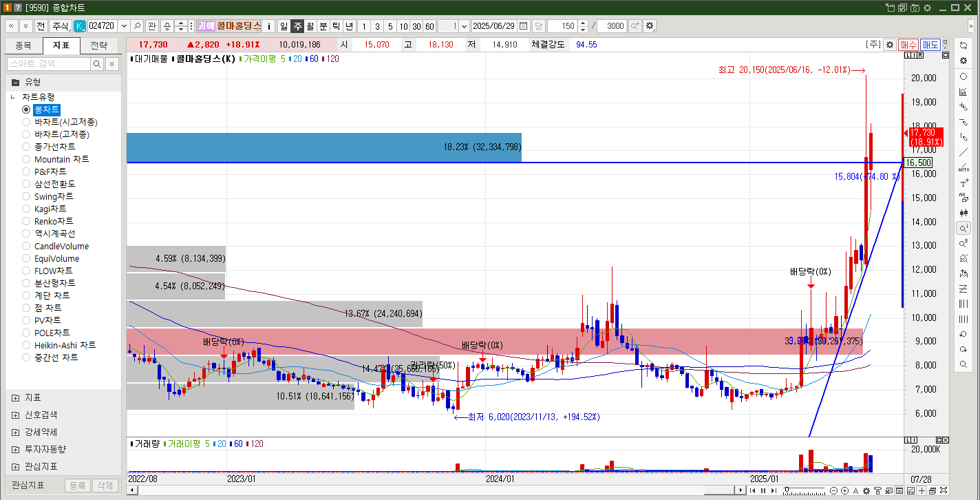Select the 일 daily period button
This screenshot has height=500, width=980.
tap(284, 26)
